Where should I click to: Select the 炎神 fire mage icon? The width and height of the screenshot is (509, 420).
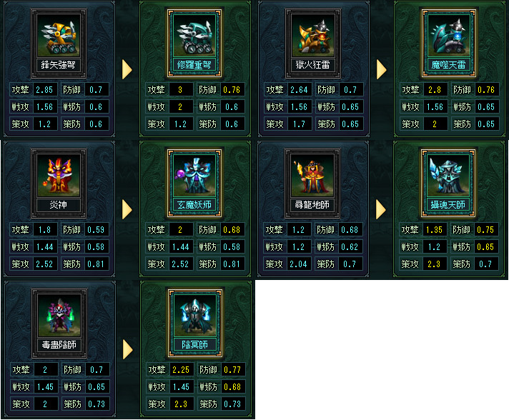click(59, 175)
